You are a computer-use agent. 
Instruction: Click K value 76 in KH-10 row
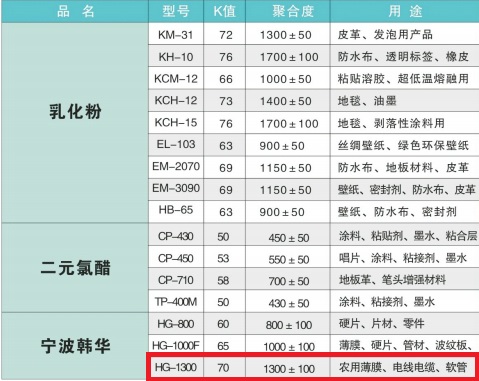[x=226, y=57]
